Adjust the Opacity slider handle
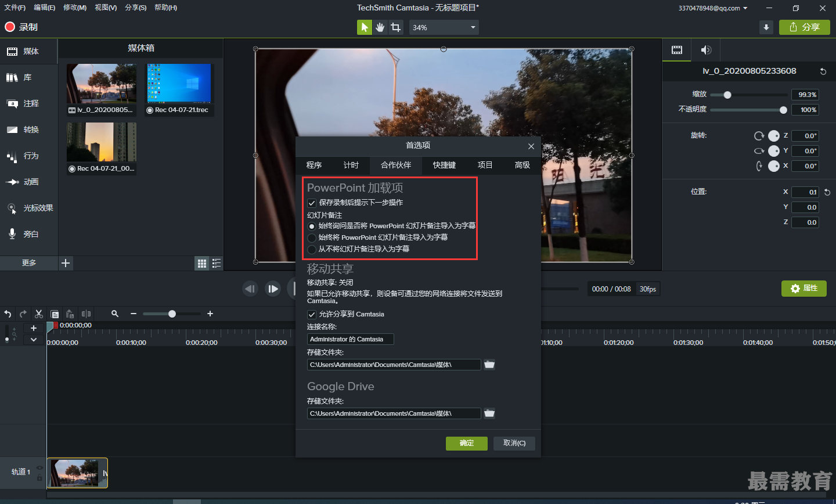 (x=783, y=110)
